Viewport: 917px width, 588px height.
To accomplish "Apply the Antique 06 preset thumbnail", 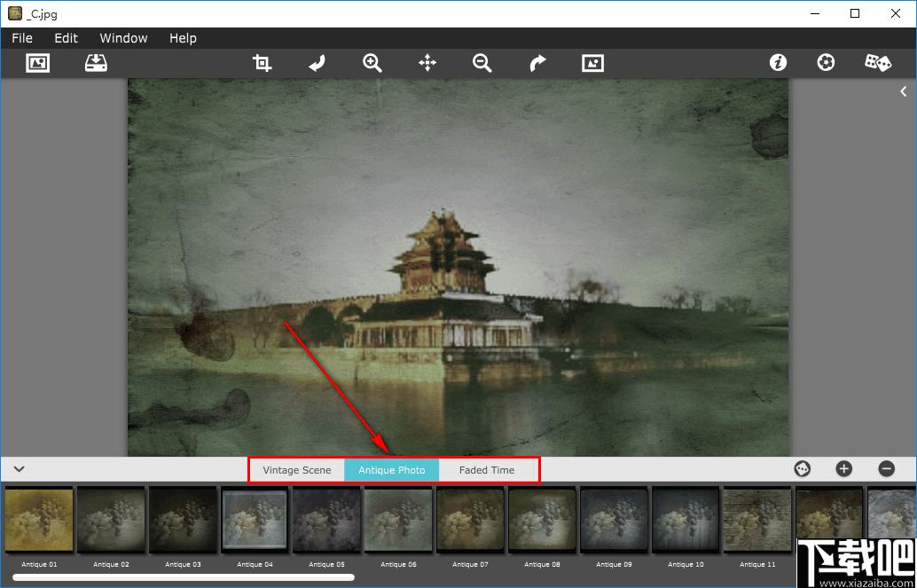I will point(398,521).
